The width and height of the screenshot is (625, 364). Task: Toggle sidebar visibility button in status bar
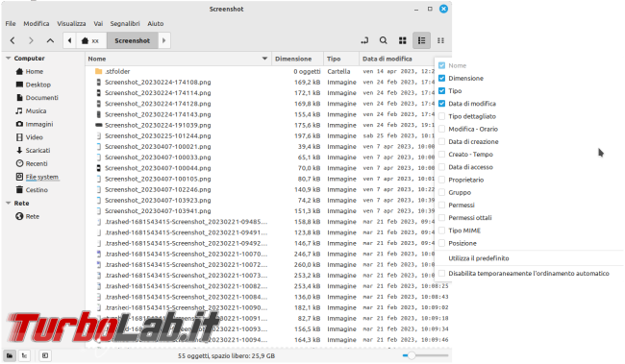[45, 355]
